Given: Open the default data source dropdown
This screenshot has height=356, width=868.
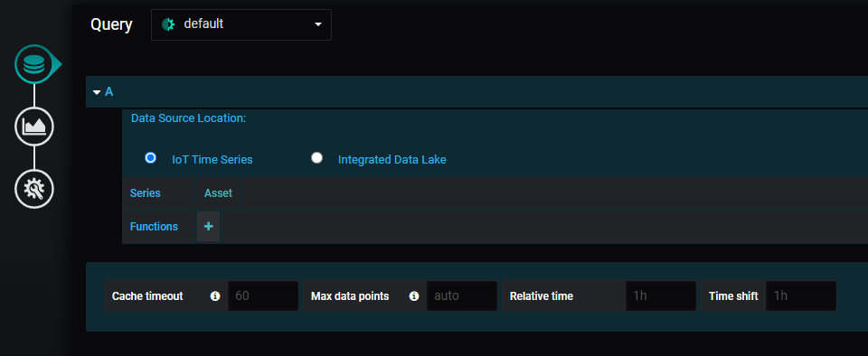Looking at the screenshot, I should point(241,24).
